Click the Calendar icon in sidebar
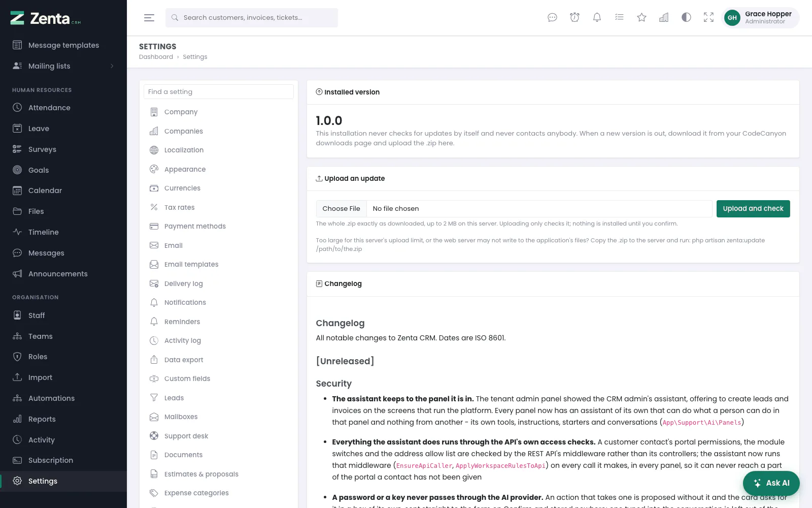The height and width of the screenshot is (508, 812). [x=17, y=190]
